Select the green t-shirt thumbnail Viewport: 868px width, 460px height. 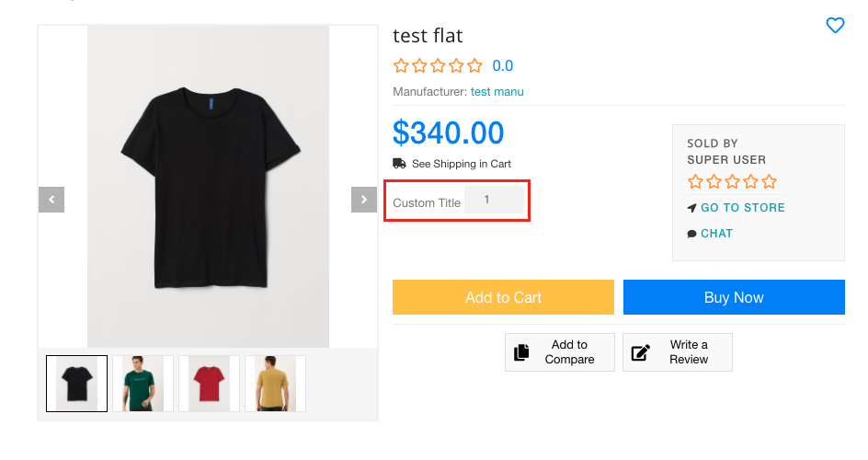click(143, 384)
